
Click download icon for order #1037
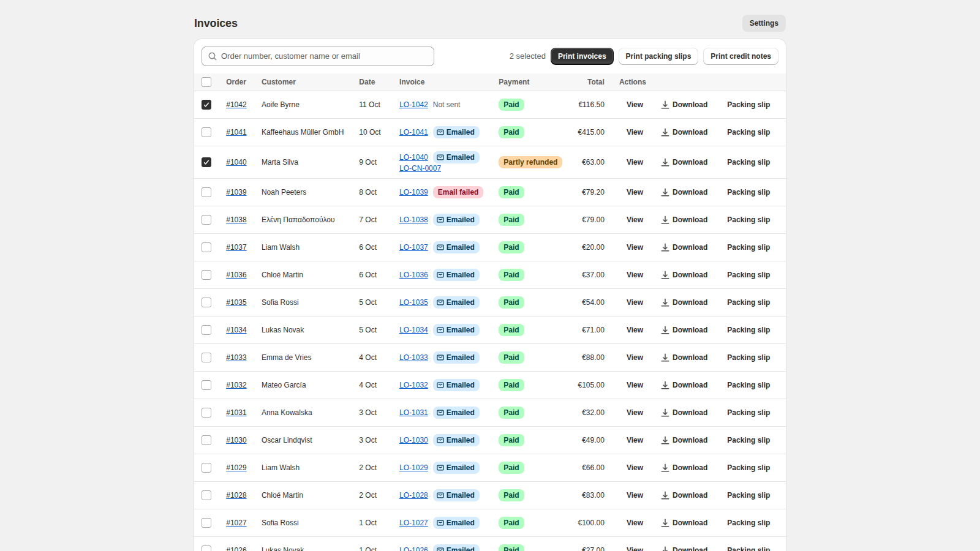tap(665, 247)
